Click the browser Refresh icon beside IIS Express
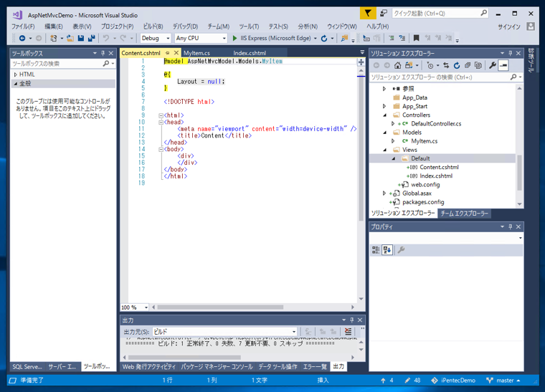 (x=324, y=38)
